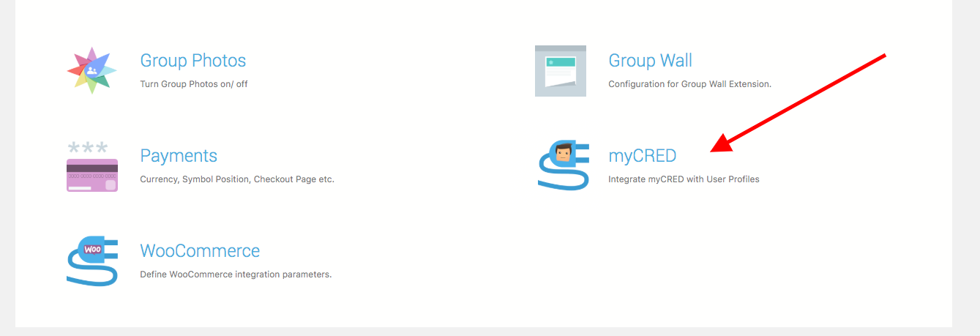Go to the Payments settings title
This screenshot has width=980, height=336.
(179, 156)
